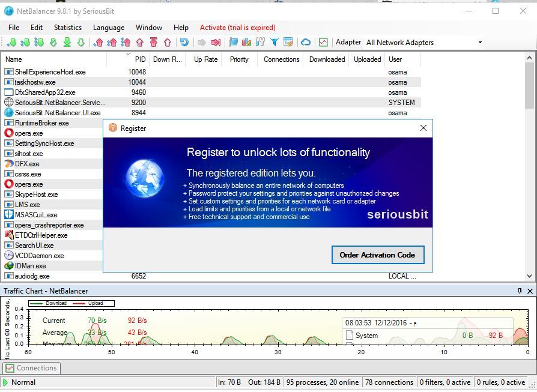Sort by the Name column header
Screen dimensions: 537x392
pos(54,59)
